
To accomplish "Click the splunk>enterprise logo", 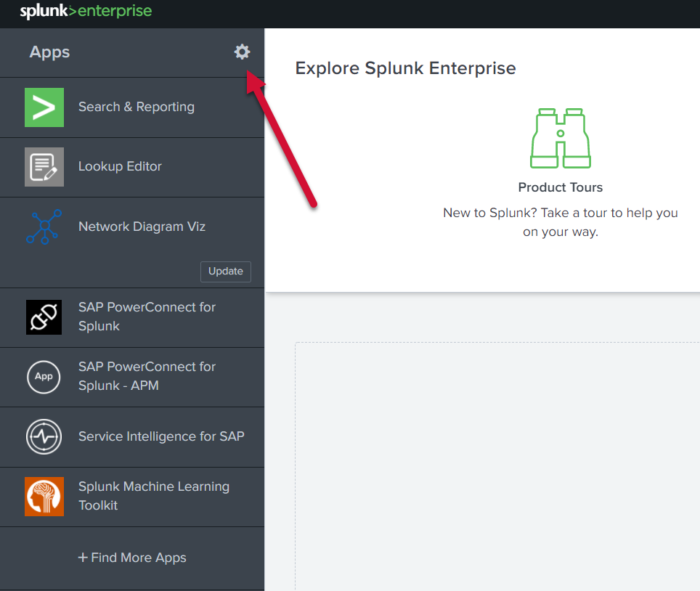I will 86,11.
